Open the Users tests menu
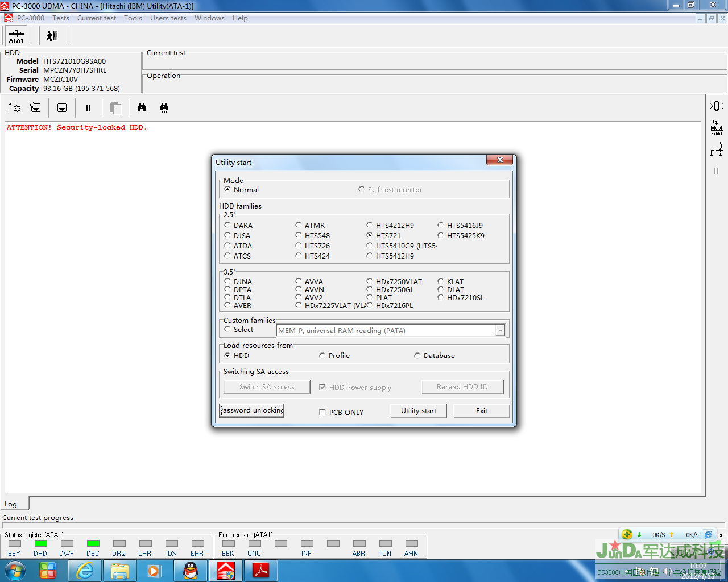Screen dimensions: 728x582 [x=168, y=18]
